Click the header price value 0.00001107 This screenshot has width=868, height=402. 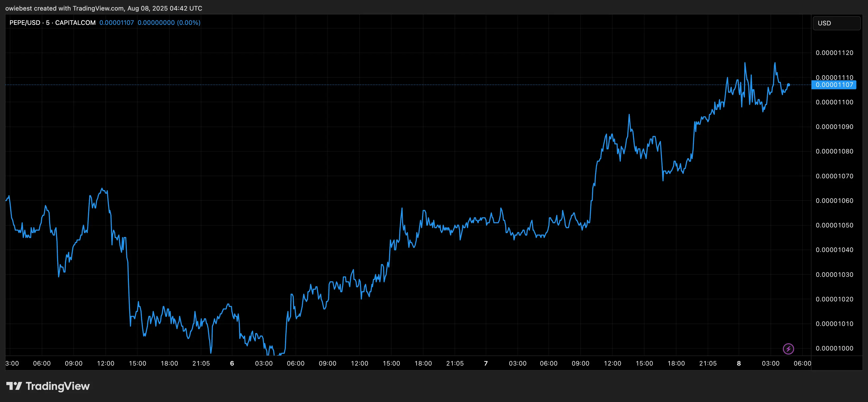116,22
